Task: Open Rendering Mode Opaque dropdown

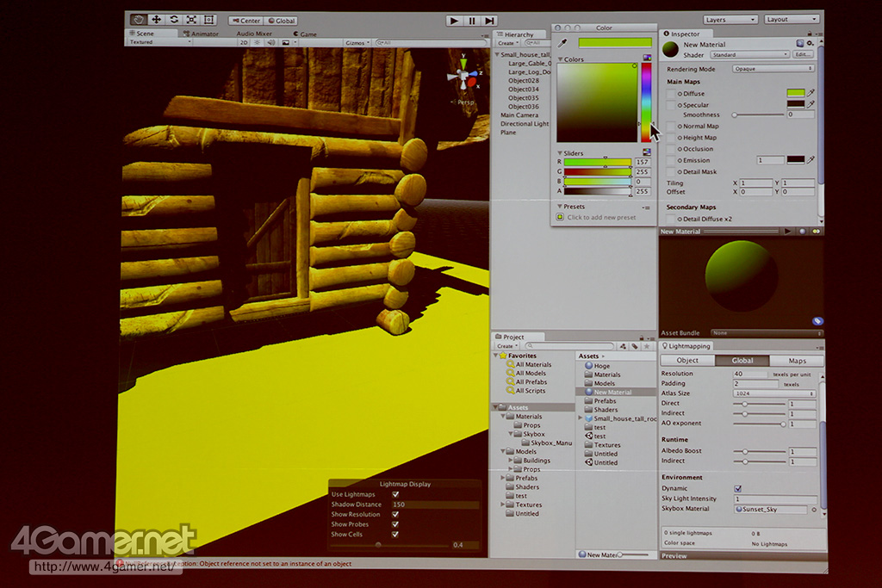Action: (x=773, y=69)
